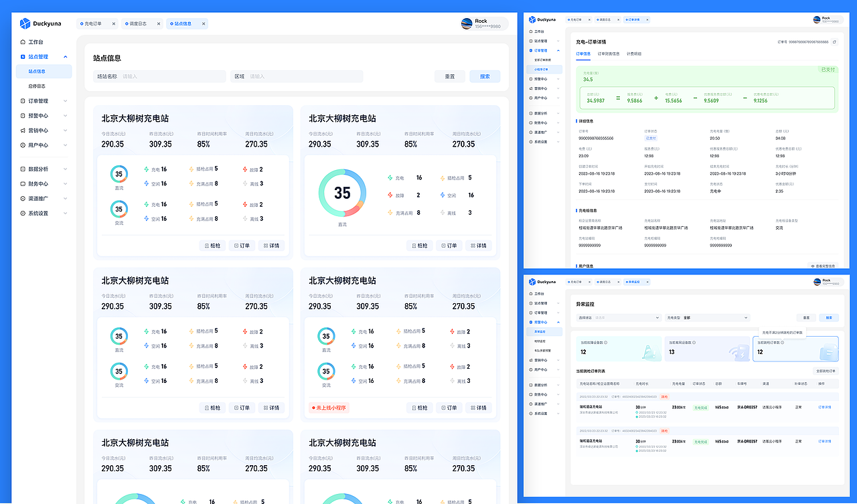Screen dimensions: 857x504
Task: Click Rock's avatar in the order detail window
Action: click(817, 20)
